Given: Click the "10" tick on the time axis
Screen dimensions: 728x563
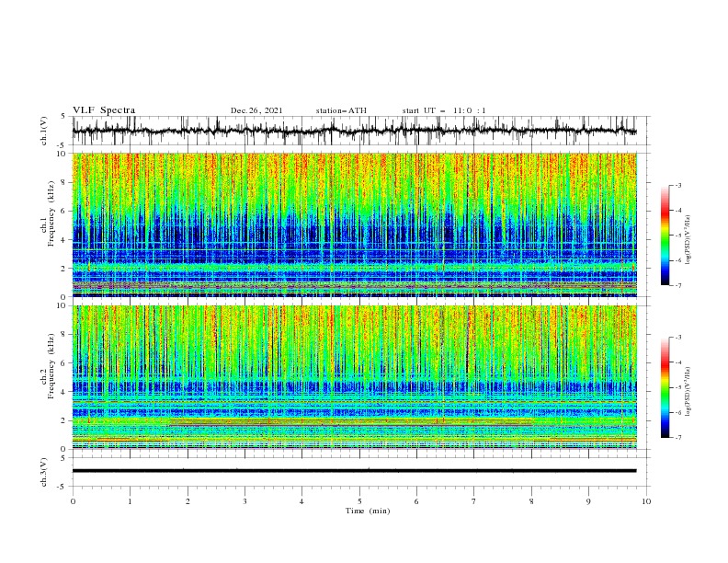Looking at the screenshot, I should click(646, 501).
